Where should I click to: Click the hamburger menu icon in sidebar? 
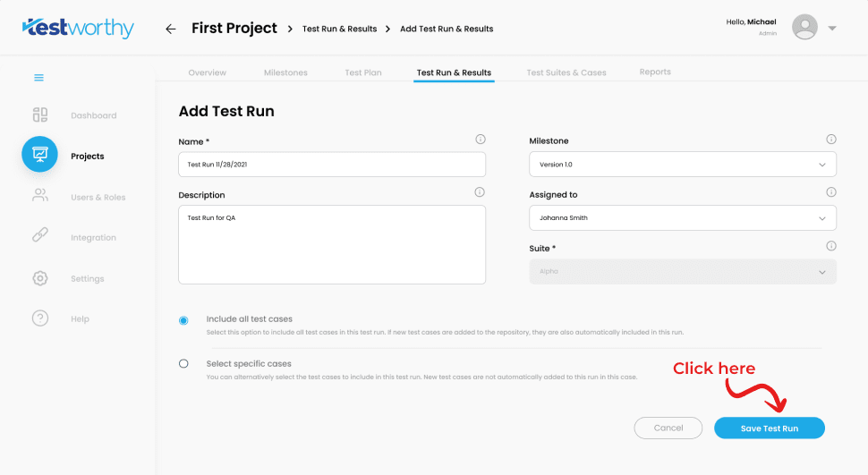pos(39,78)
